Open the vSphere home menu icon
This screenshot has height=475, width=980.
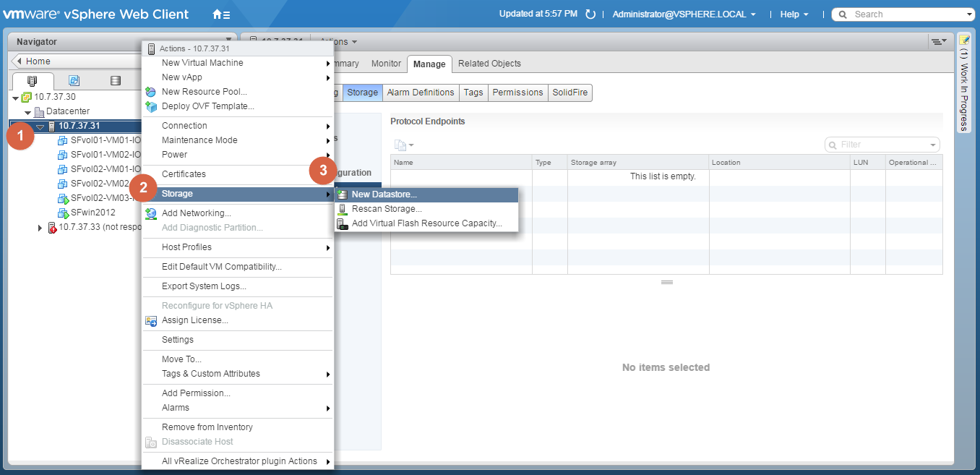221,14
